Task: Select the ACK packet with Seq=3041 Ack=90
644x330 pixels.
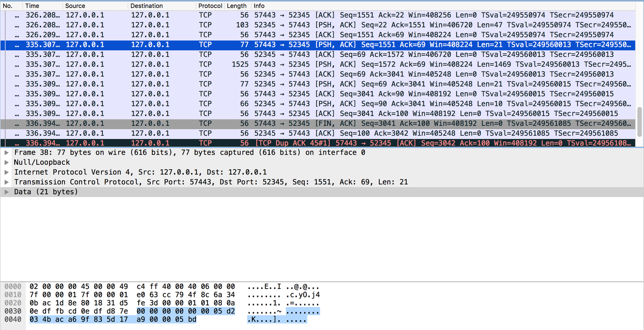Action: (318, 94)
